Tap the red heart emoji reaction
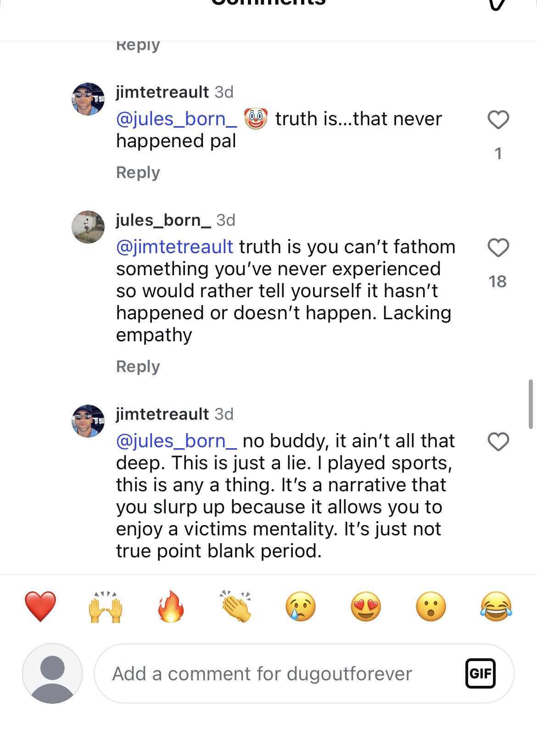The image size is (537, 756). [x=40, y=606]
